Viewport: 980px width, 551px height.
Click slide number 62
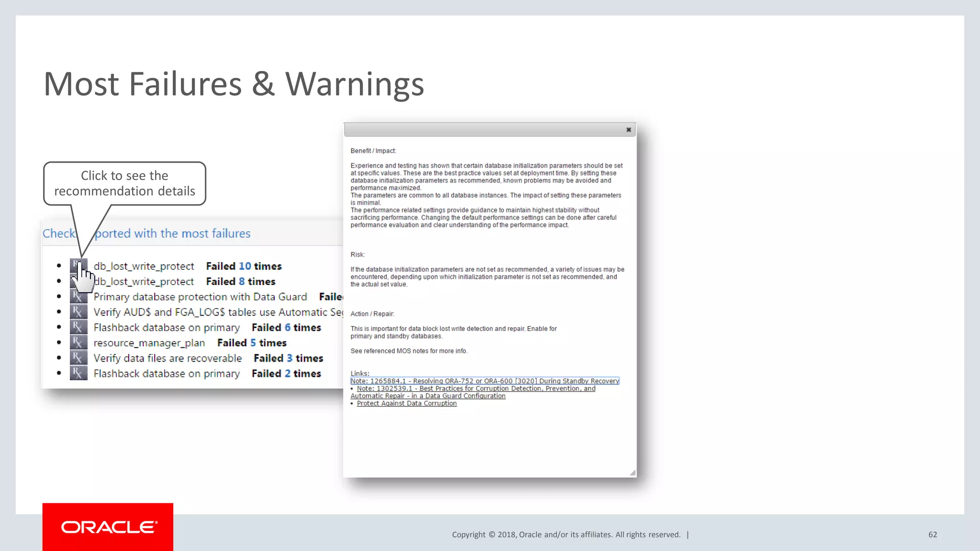point(933,535)
